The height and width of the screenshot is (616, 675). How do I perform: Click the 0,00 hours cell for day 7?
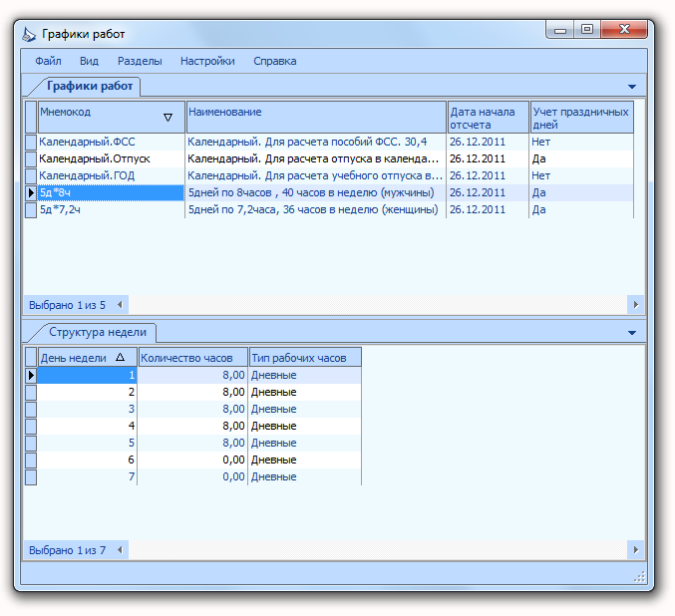[192, 477]
